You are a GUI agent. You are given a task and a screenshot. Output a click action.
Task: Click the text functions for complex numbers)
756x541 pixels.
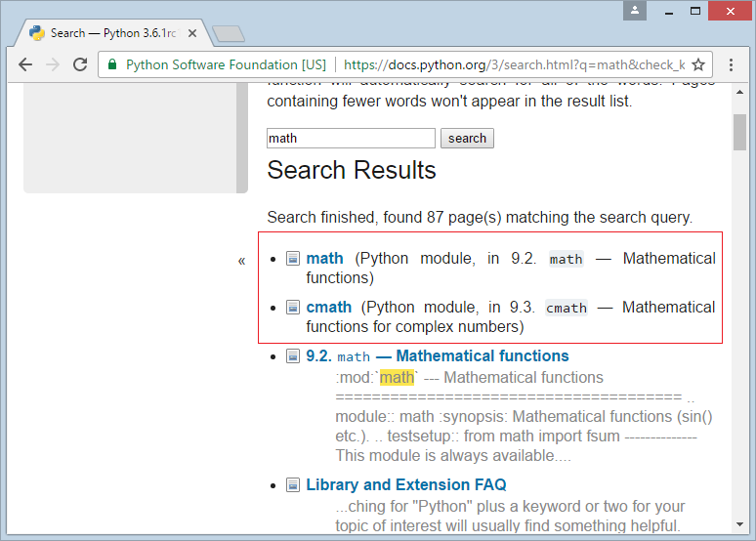415,327
